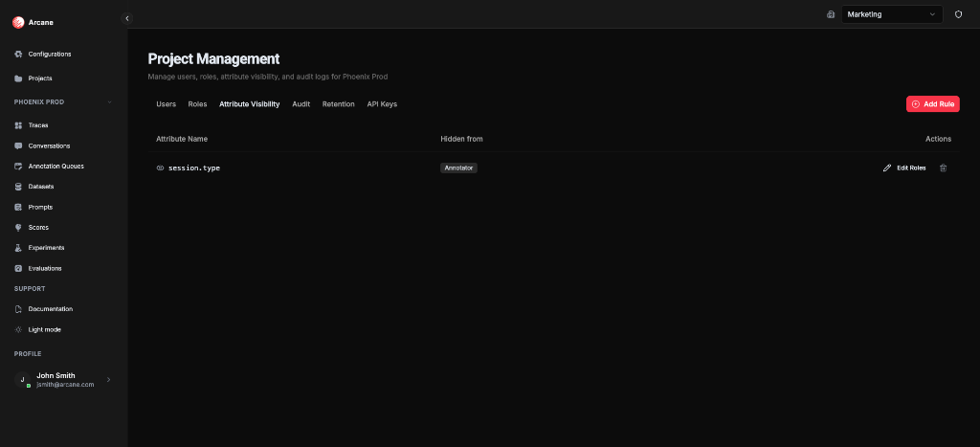980x447 pixels.
Task: Open the Projects folder icon
Action: 19,78
